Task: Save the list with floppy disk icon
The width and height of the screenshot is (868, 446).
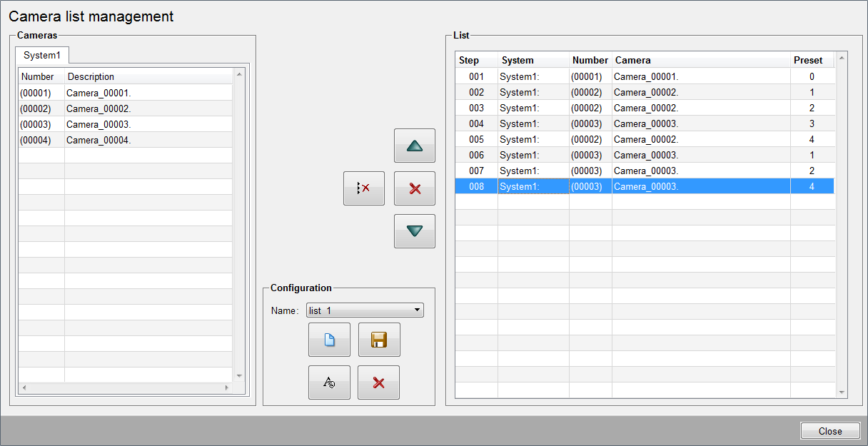Action: tap(378, 340)
